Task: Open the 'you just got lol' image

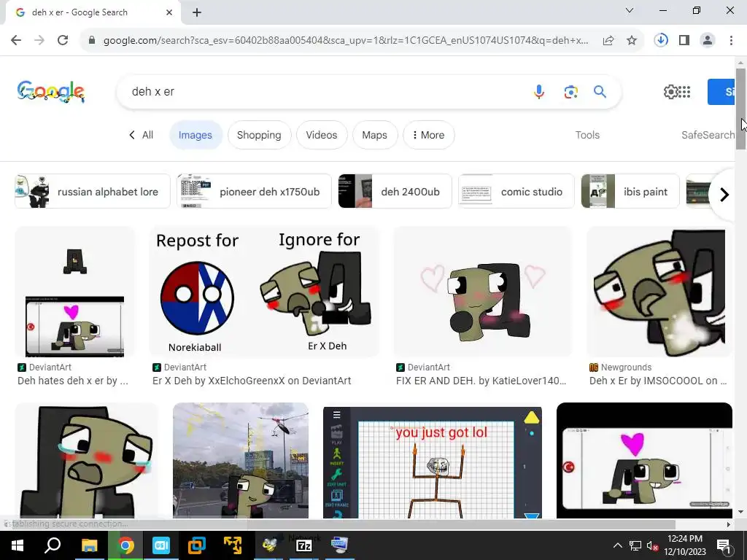Action: (x=432, y=461)
